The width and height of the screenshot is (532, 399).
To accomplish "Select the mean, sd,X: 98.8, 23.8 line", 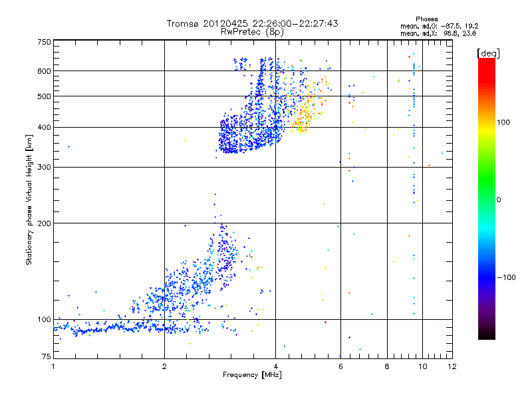I will click(438, 33).
